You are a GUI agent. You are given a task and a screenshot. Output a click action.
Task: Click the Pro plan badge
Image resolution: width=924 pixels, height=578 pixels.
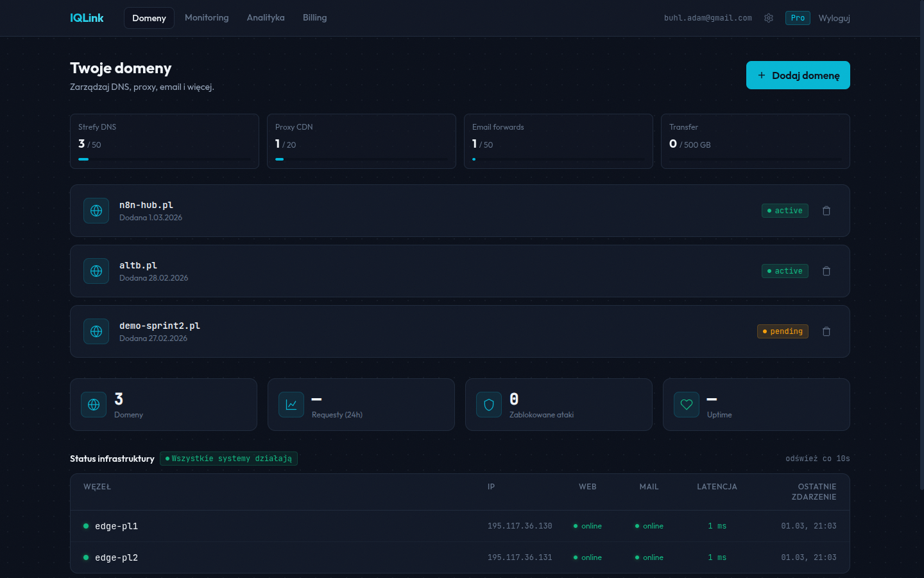tap(798, 18)
